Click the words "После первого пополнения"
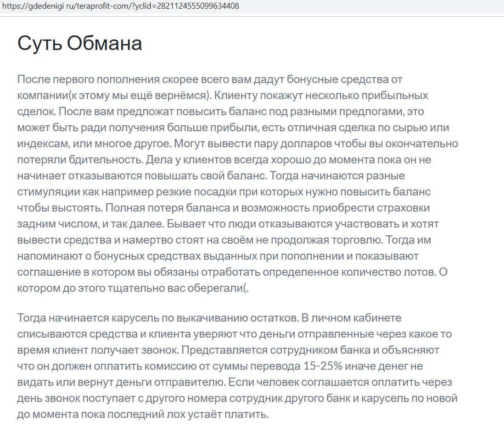Viewport: 504px width, 434px height. 89,79
